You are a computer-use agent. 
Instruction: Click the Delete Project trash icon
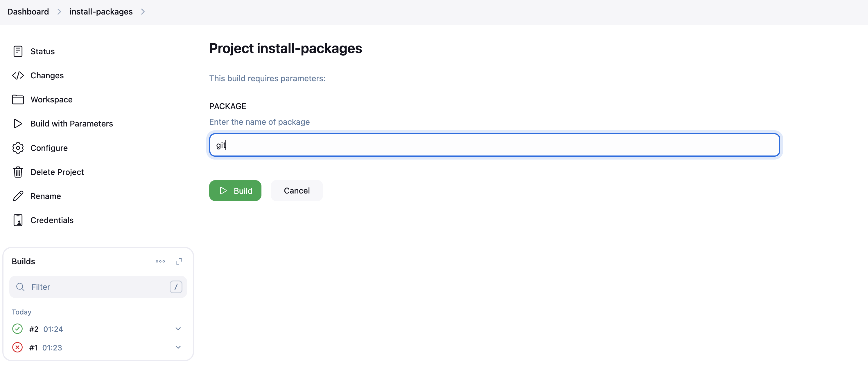(18, 172)
